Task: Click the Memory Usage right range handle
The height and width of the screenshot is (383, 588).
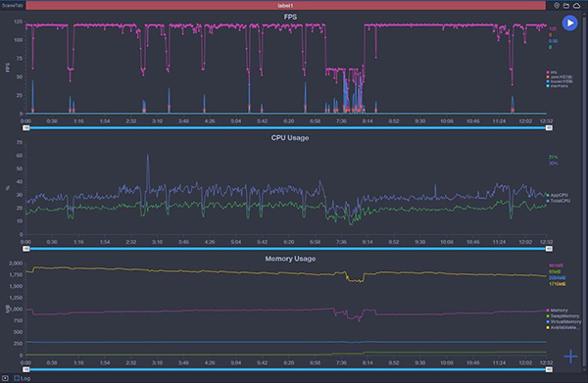Action: (x=549, y=369)
